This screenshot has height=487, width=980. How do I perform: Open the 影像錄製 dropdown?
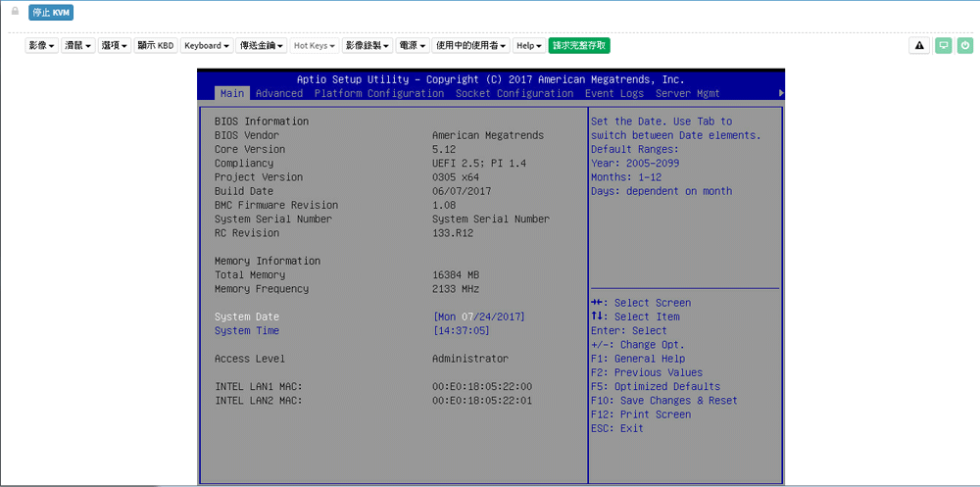click(367, 46)
